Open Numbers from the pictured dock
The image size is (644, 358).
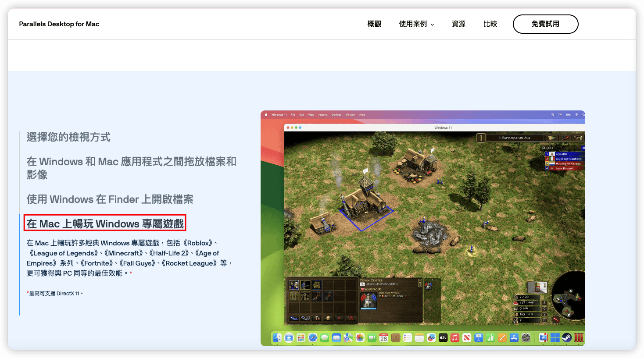(x=490, y=338)
